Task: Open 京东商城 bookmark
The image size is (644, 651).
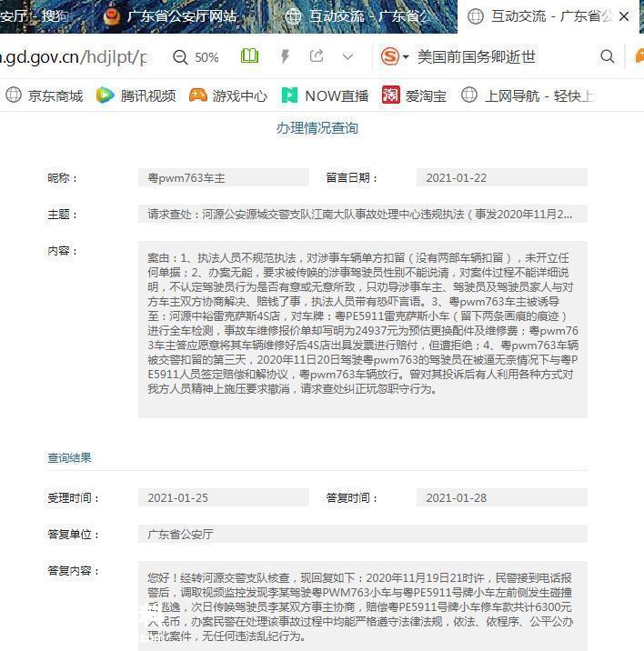Action: point(44,95)
